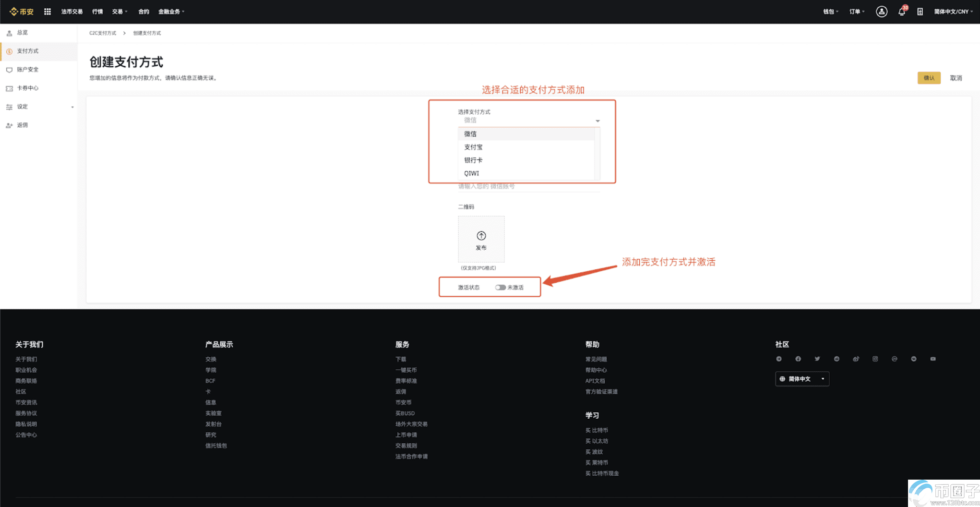Viewport: 980px width, 507px height.
Task: Open the footer 常见问题 link
Action: tap(596, 359)
